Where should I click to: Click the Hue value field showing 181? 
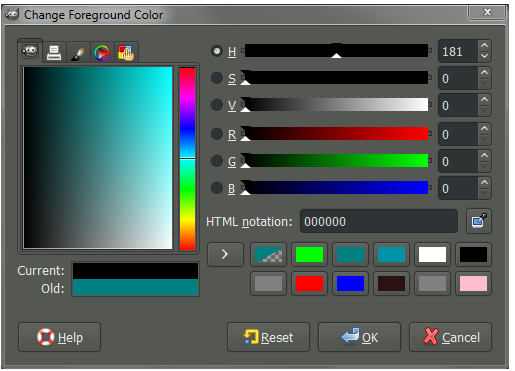click(x=458, y=51)
